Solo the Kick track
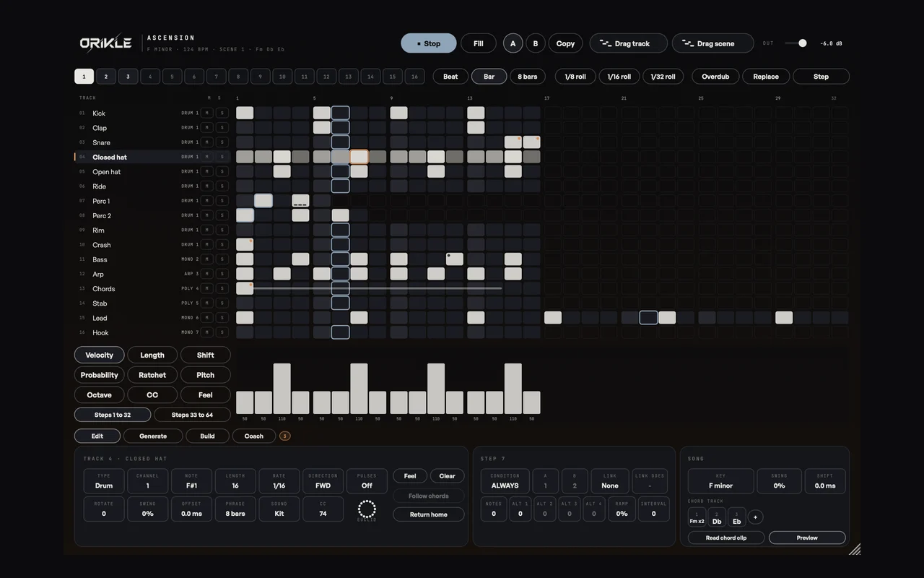924x578 pixels. click(222, 113)
